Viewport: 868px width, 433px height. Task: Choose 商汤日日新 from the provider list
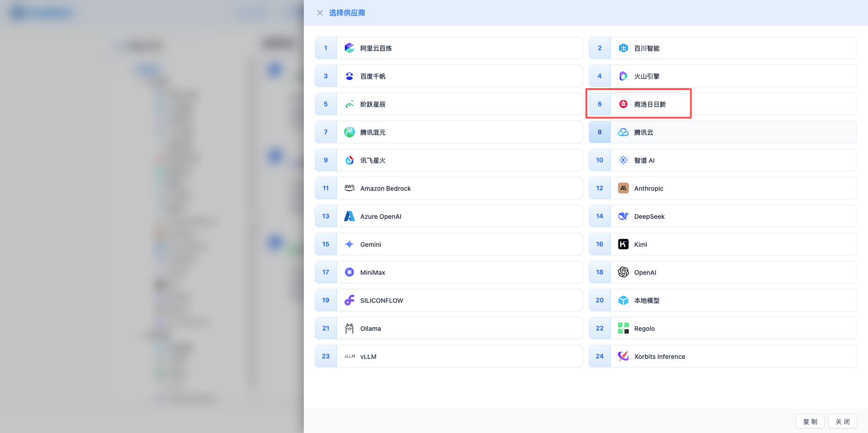pos(650,104)
